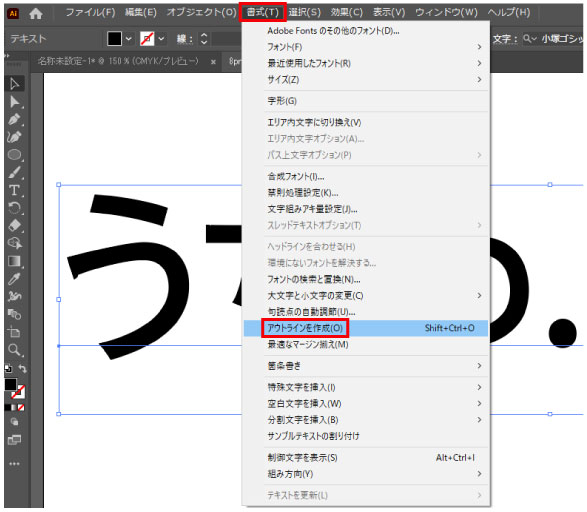Screen dimensions: 587x512
Task: Select the Zoom tool
Action: (x=15, y=350)
